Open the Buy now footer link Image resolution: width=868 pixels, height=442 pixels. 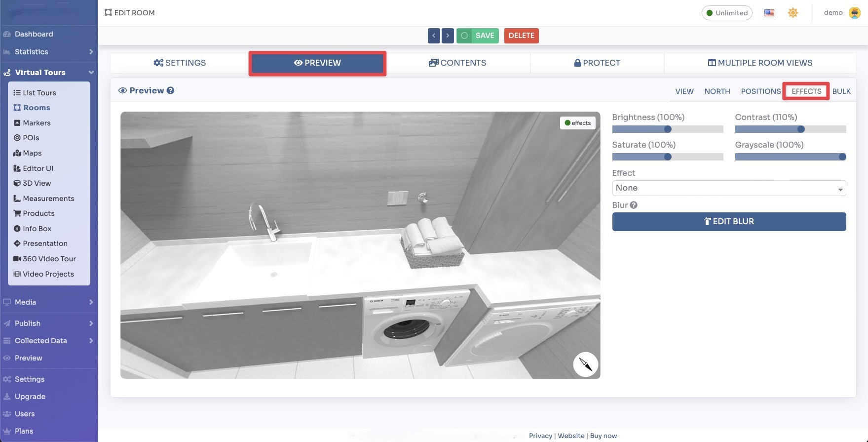pos(604,436)
